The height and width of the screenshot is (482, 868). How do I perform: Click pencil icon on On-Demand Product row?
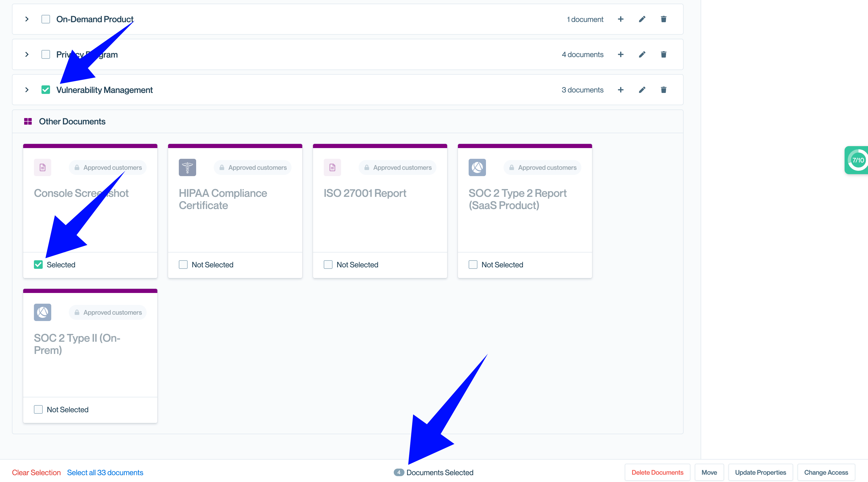(x=642, y=19)
